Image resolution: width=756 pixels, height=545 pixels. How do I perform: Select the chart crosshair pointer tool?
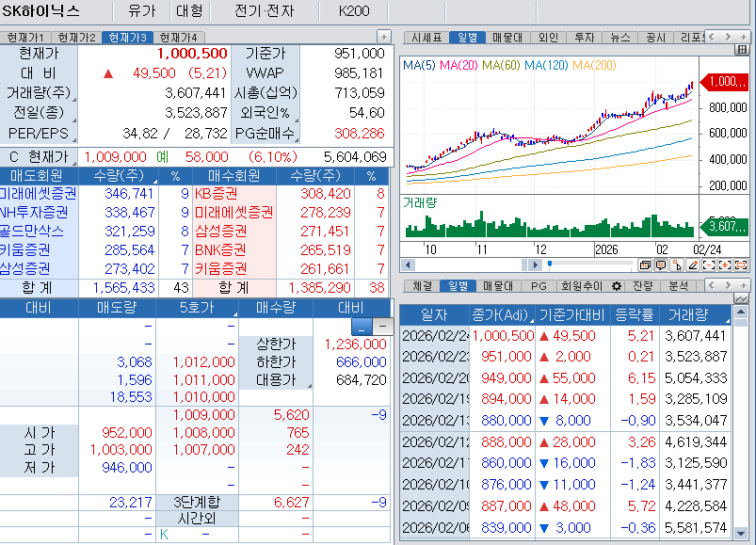pyautogui.click(x=678, y=265)
